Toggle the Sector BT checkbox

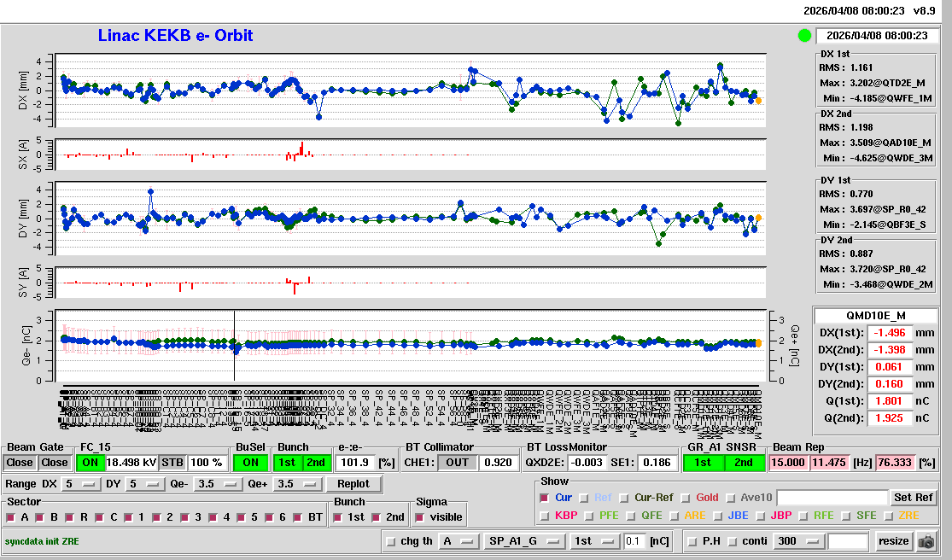pyautogui.click(x=298, y=517)
